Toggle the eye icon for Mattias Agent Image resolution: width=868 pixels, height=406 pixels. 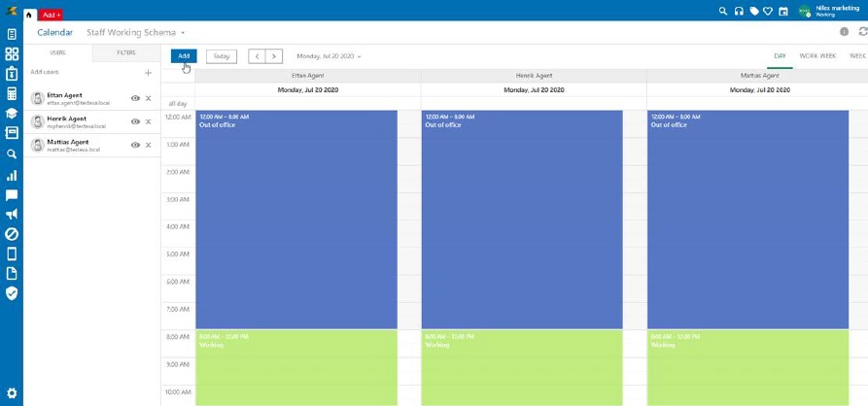135,145
